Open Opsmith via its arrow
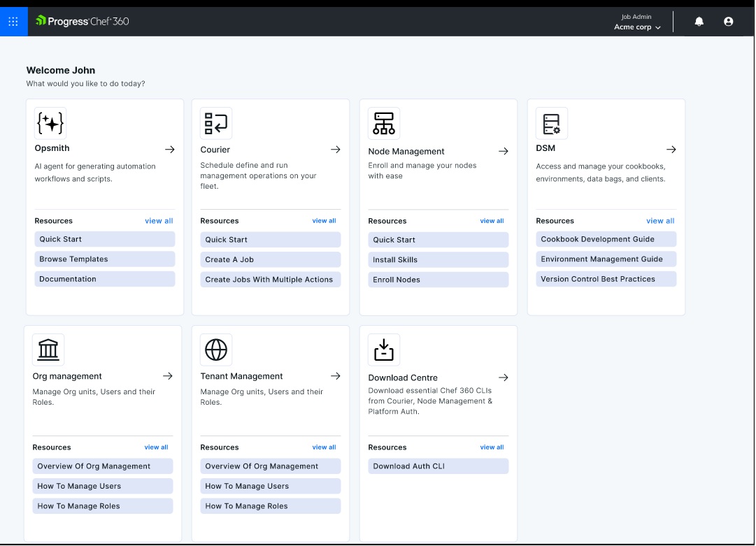756x546 pixels. tap(170, 150)
